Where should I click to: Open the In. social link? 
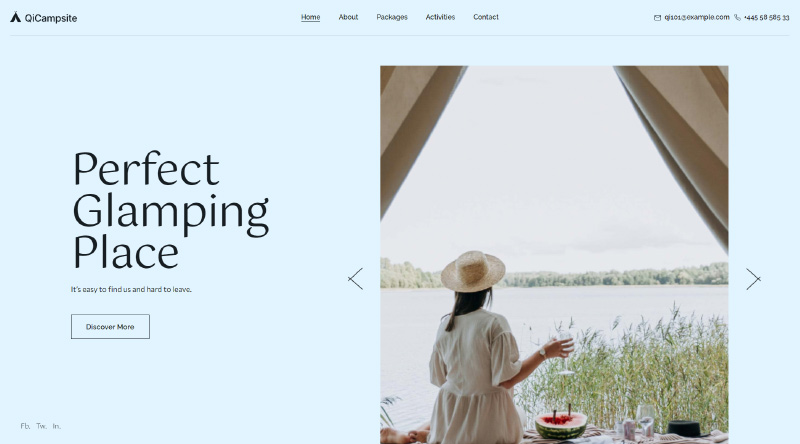[57, 426]
